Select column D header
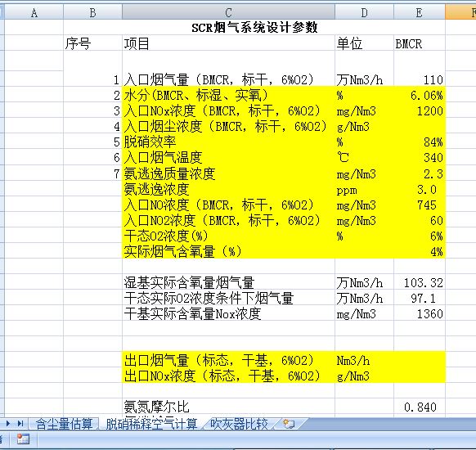This screenshot has width=476, height=450. pos(364,12)
